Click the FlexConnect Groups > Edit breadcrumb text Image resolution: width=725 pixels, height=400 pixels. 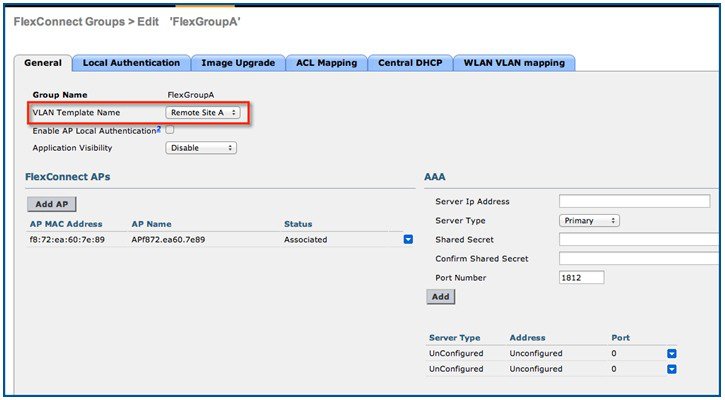tap(86, 22)
